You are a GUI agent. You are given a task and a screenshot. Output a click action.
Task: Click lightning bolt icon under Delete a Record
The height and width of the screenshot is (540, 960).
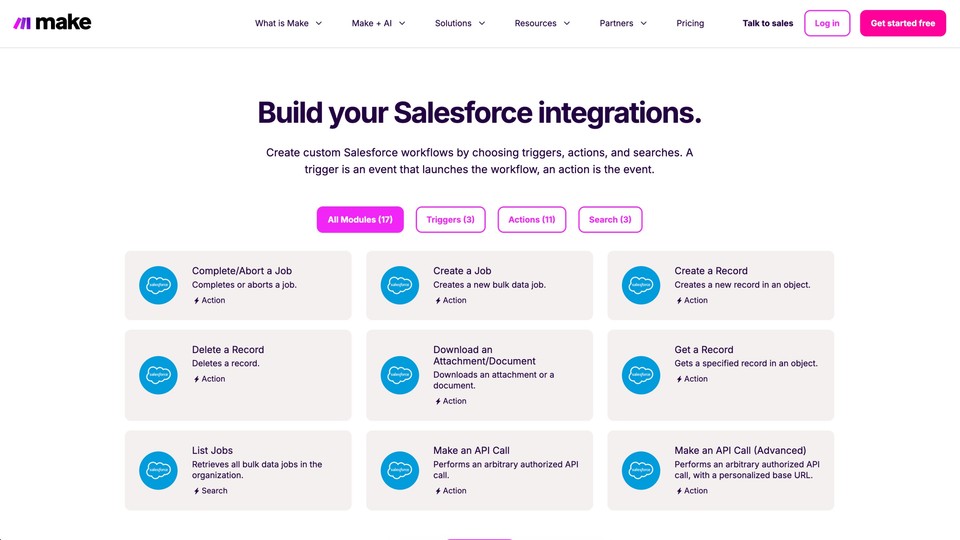tap(197, 379)
